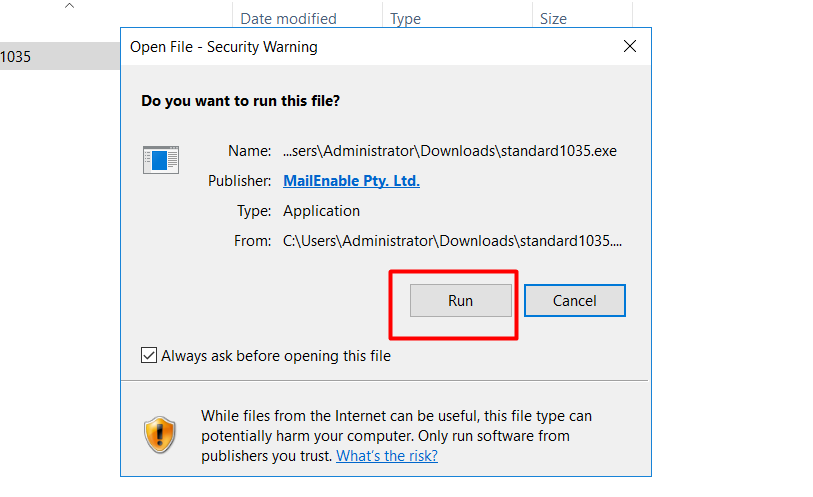This screenshot has height=497, width=813.
Task: Cancel the security warning dialog
Action: (x=574, y=301)
